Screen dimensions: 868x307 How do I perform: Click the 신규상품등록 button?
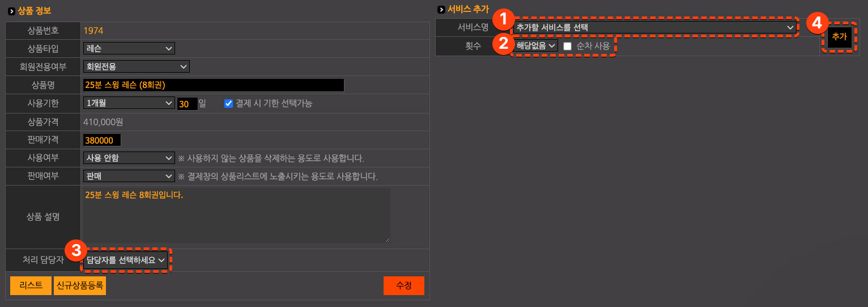pos(80,285)
